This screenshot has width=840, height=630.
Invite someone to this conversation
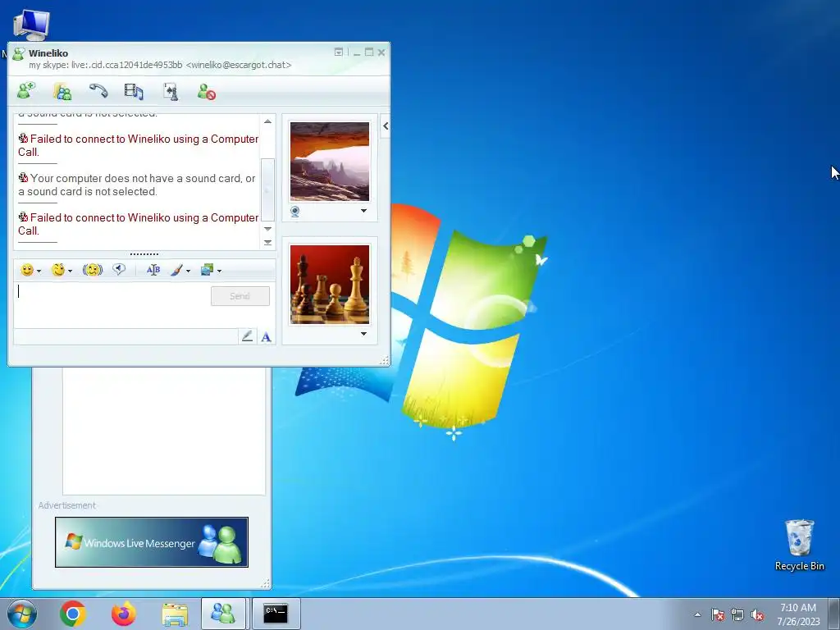pos(26,92)
